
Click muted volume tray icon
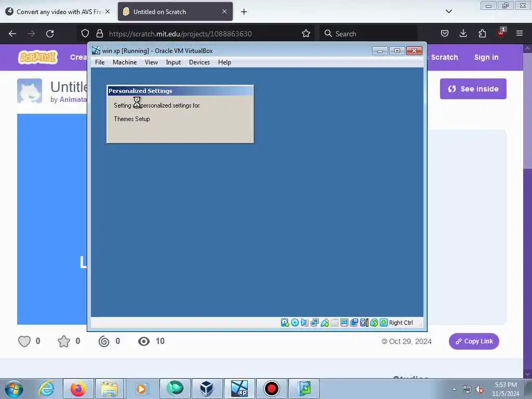coord(480,390)
